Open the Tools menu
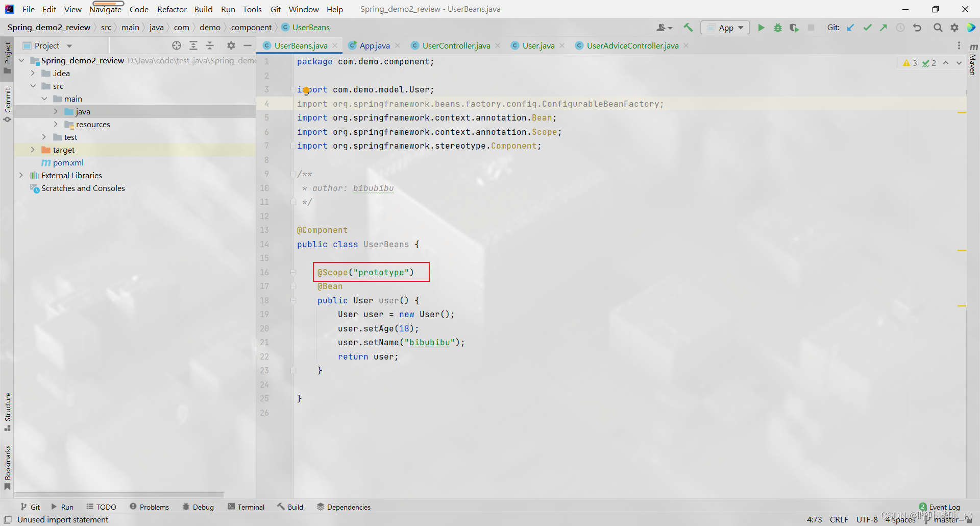This screenshot has width=980, height=526. 252,9
